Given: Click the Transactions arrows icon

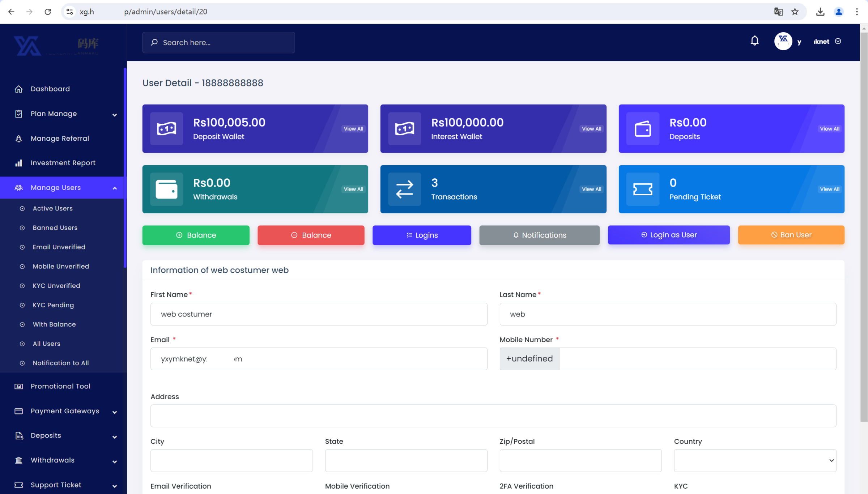Looking at the screenshot, I should (x=404, y=189).
